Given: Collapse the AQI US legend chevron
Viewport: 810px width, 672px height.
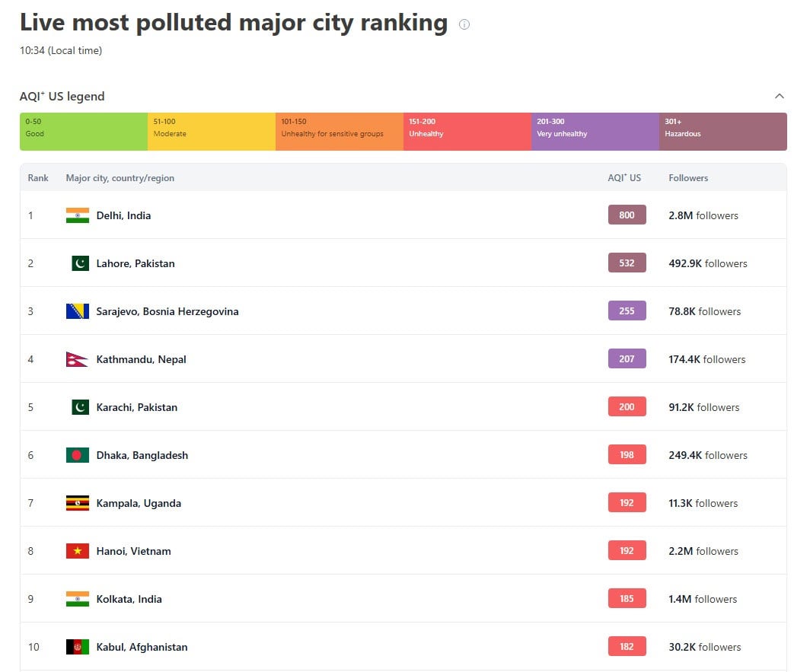Looking at the screenshot, I should click(779, 96).
